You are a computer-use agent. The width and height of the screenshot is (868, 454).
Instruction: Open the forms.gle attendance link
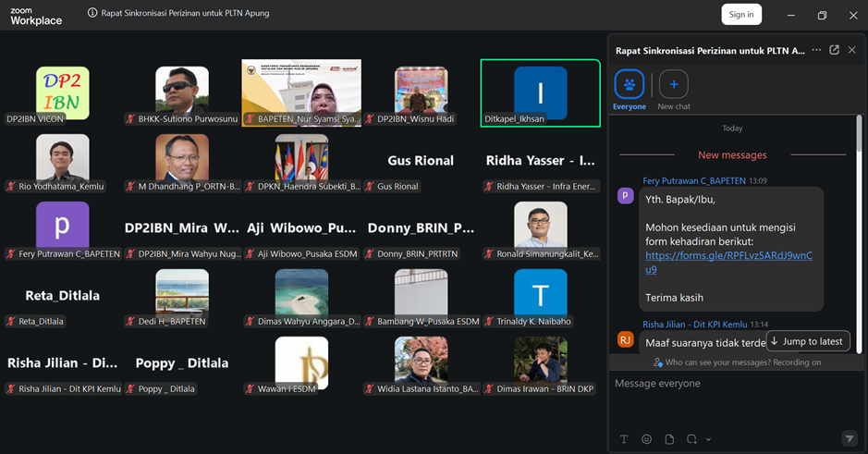point(728,263)
